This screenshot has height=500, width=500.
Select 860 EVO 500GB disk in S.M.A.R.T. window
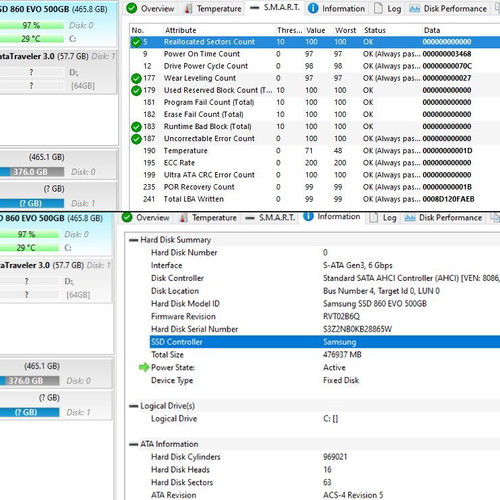coord(58,24)
